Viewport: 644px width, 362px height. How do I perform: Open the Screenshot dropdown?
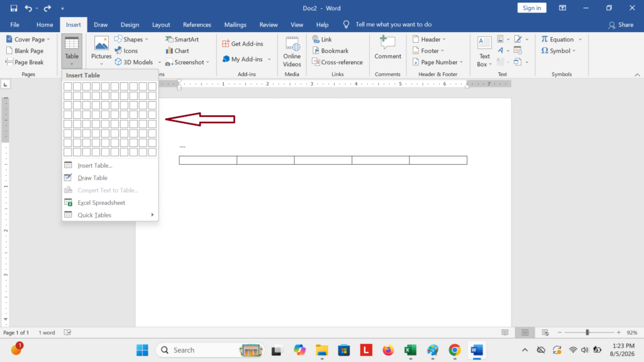point(187,62)
